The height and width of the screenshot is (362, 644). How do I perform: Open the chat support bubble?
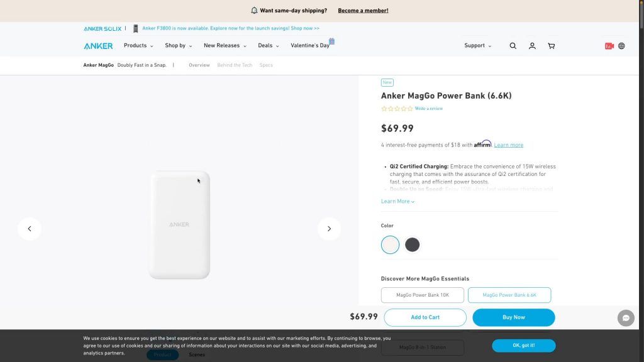tap(626, 317)
